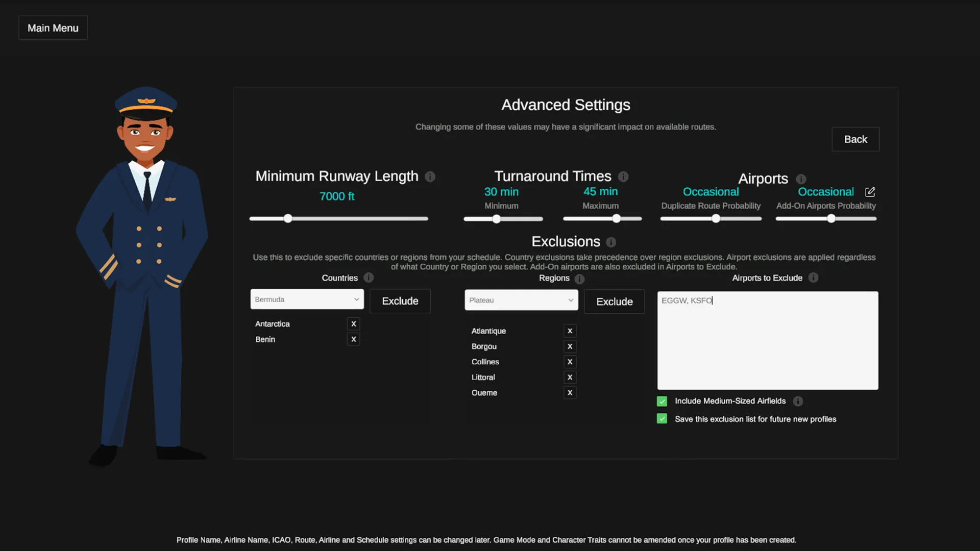Remove Borgou from excluded regions
The width and height of the screenshot is (980, 551).
point(570,346)
